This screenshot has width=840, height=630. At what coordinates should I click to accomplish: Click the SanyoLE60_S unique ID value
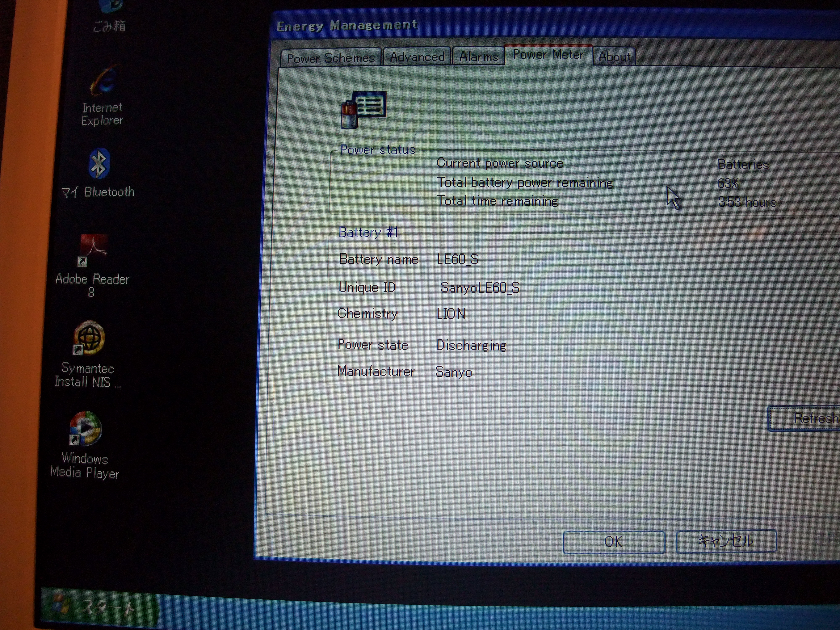pyautogui.click(x=480, y=287)
